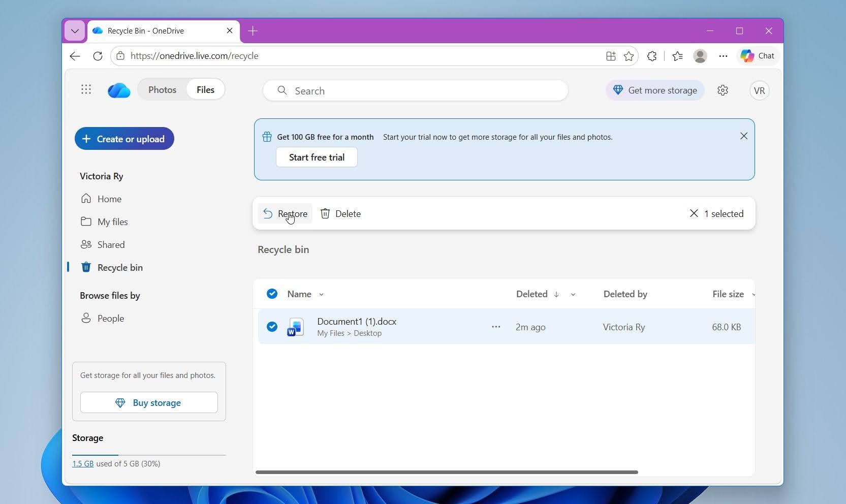The height and width of the screenshot is (504, 846).
Task: Expand the Name column sort dropdown
Action: (x=321, y=294)
